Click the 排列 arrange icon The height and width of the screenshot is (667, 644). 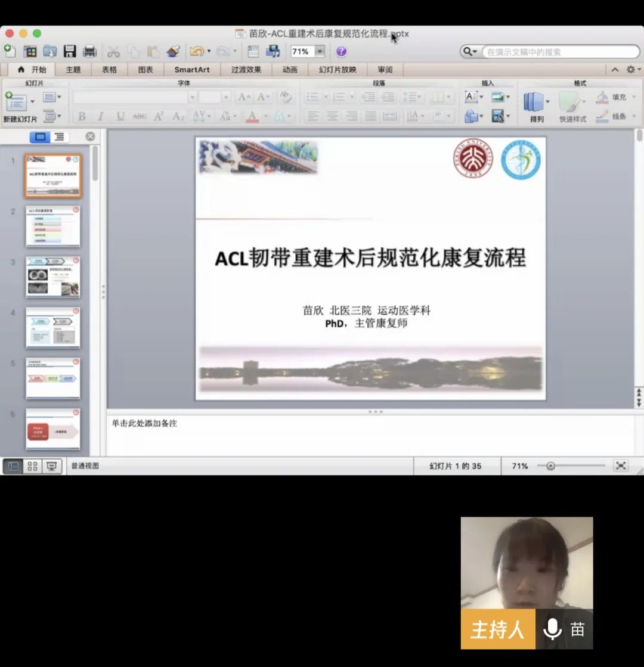point(534,102)
